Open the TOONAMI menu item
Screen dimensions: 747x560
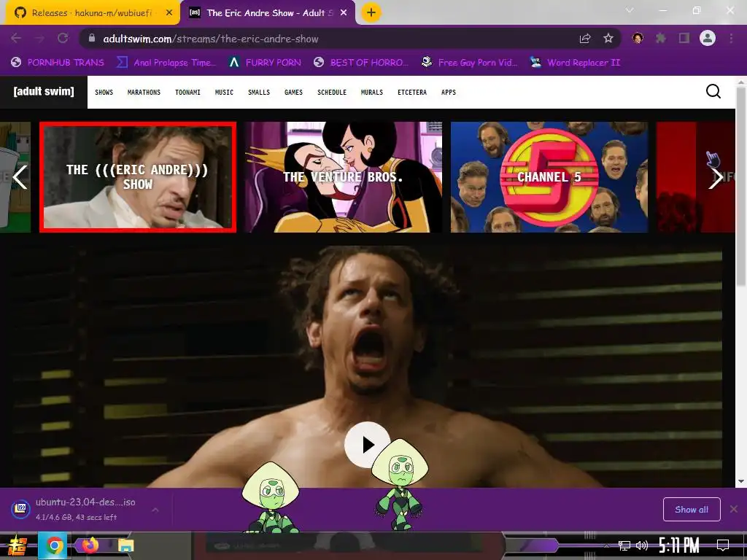point(187,93)
